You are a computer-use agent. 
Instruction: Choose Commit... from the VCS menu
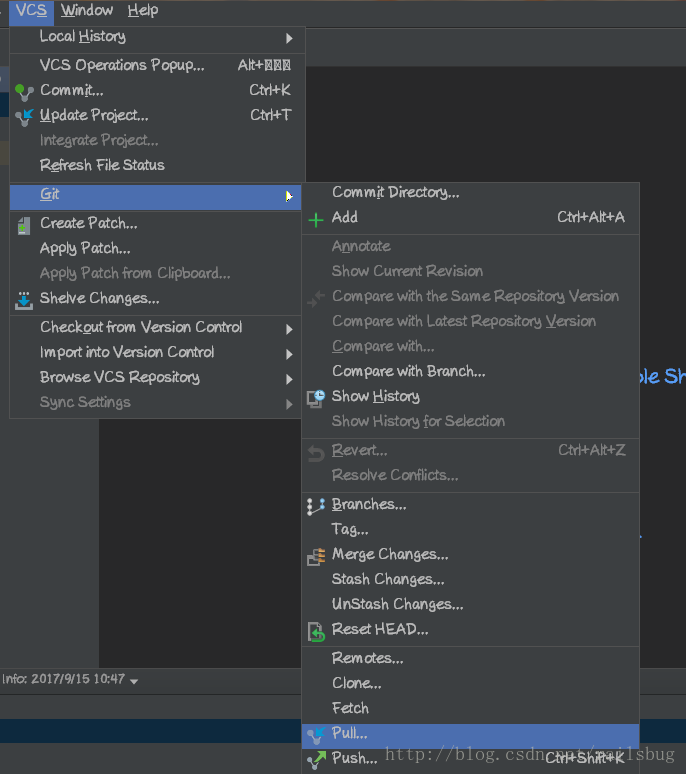(x=157, y=90)
